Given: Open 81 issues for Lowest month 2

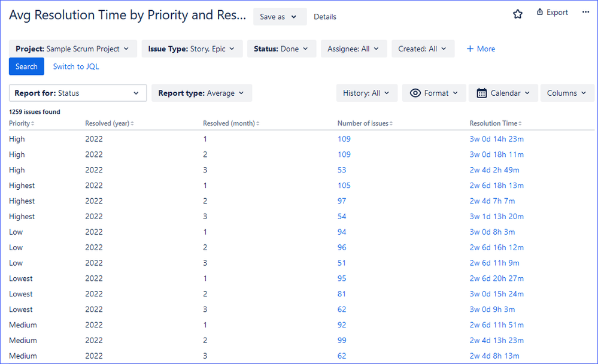Looking at the screenshot, I should [x=342, y=294].
